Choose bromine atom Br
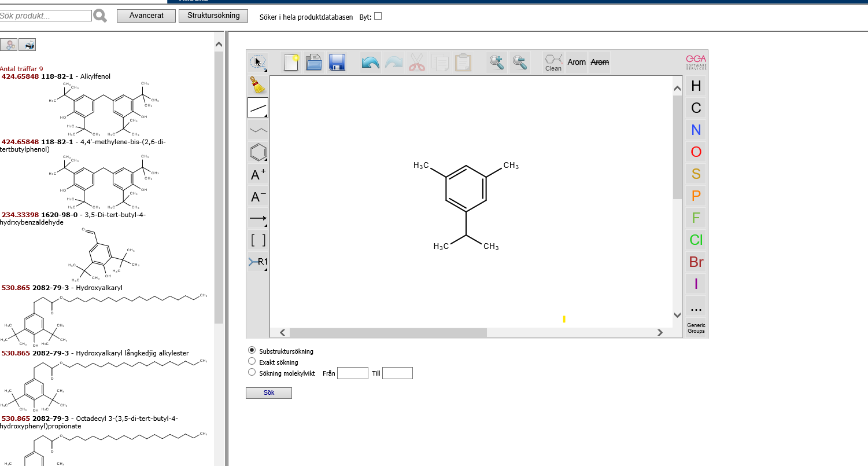The height and width of the screenshot is (466, 868). coord(696,262)
